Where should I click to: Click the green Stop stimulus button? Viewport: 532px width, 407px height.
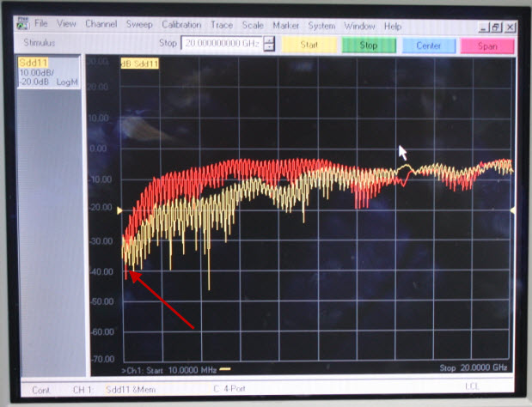click(368, 45)
